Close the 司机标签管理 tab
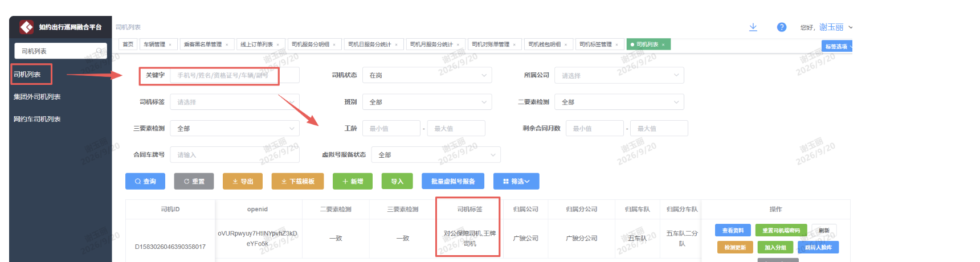Image resolution: width=980 pixels, height=262 pixels. point(616,44)
